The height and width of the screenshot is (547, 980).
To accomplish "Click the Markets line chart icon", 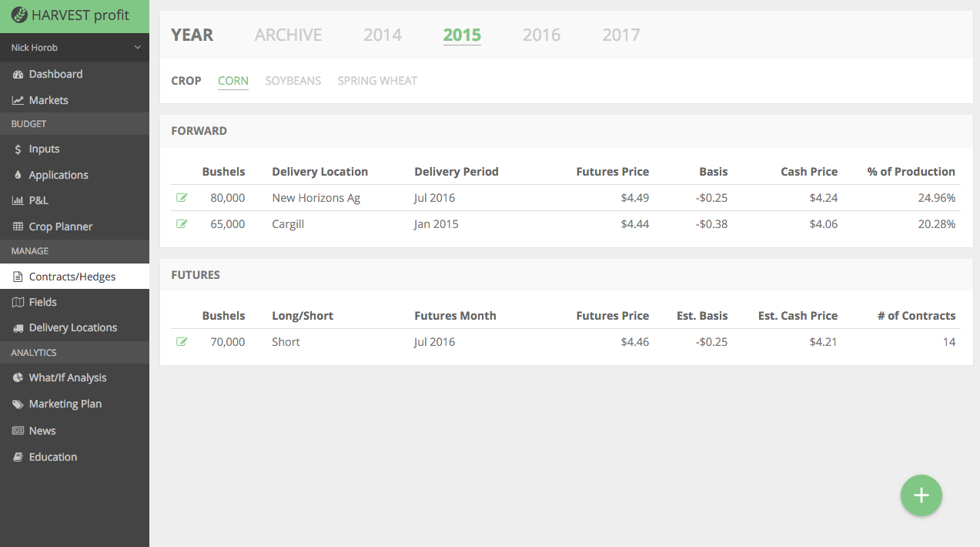I will 18,101.
